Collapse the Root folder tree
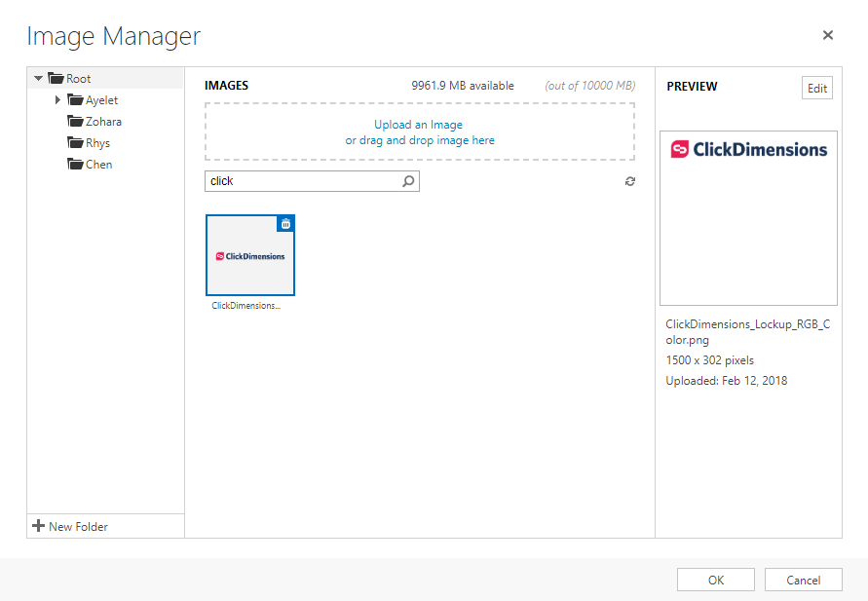Viewport: 868px width, 601px height. [38, 79]
